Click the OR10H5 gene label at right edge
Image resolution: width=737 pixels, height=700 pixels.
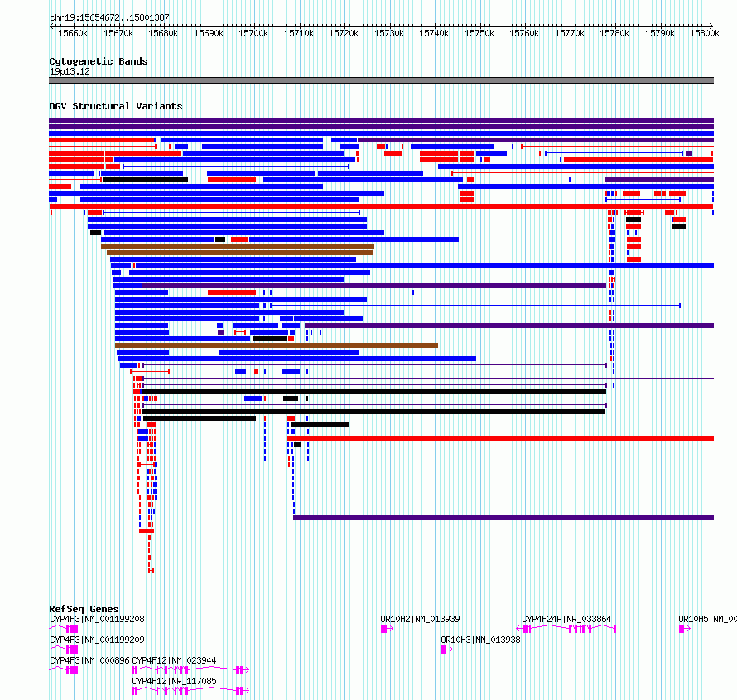(x=707, y=619)
